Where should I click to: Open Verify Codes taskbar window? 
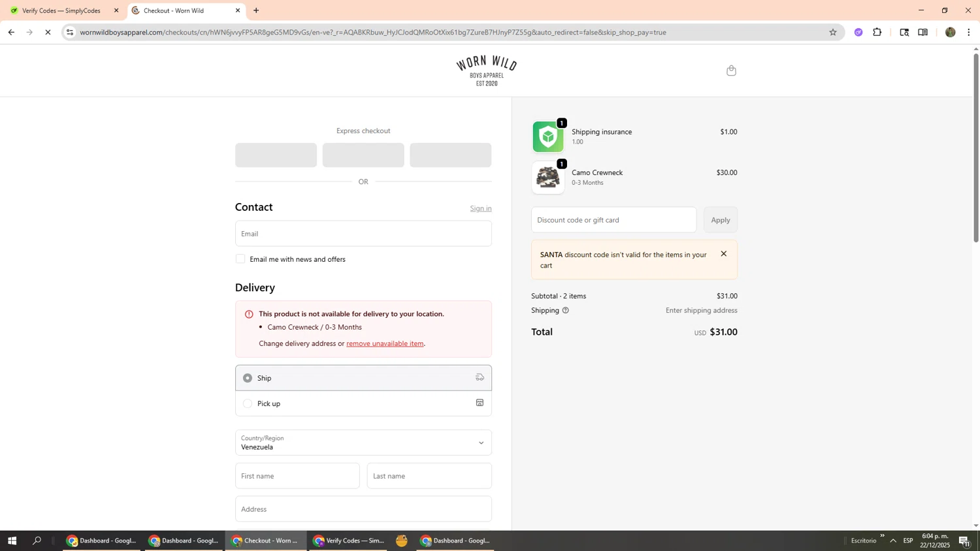(348, 541)
